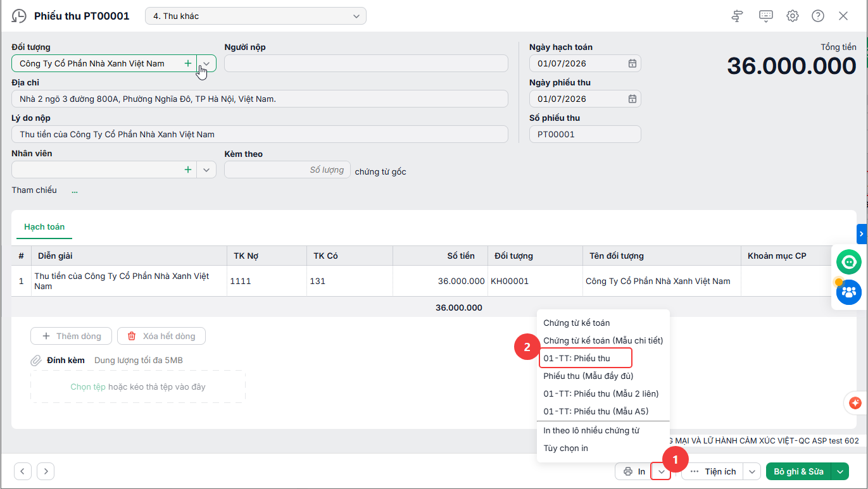Click the Số phiếu thu field
The image size is (868, 489).
(585, 134)
